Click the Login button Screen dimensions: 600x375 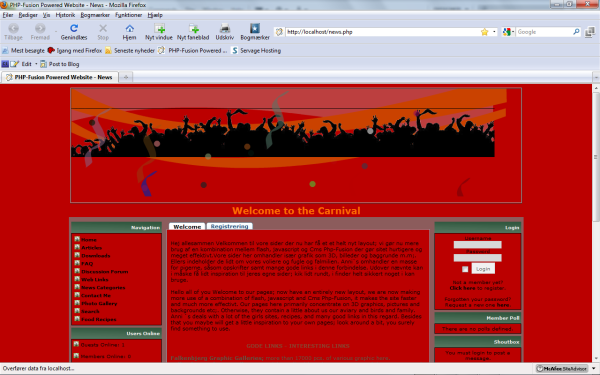[483, 269]
